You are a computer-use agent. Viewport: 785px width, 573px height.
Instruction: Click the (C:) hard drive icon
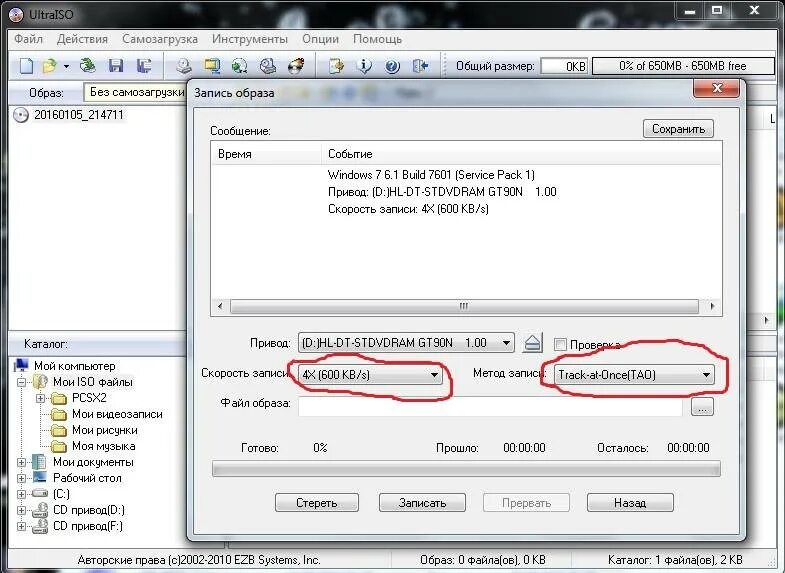(40, 494)
